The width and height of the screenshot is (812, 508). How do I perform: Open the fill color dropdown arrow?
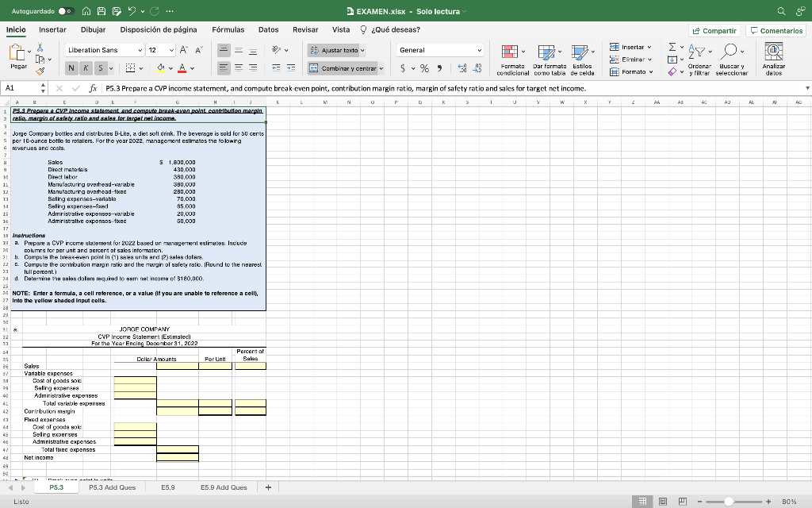(171, 69)
